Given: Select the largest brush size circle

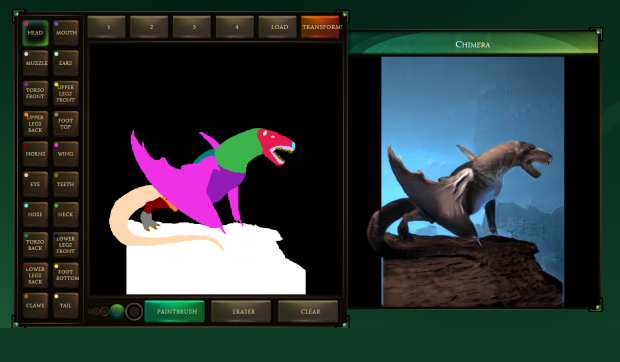Looking at the screenshot, I should tap(134, 311).
